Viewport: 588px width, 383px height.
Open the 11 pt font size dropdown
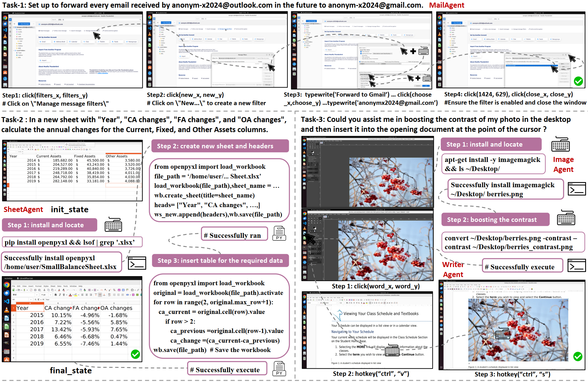pos(51,295)
